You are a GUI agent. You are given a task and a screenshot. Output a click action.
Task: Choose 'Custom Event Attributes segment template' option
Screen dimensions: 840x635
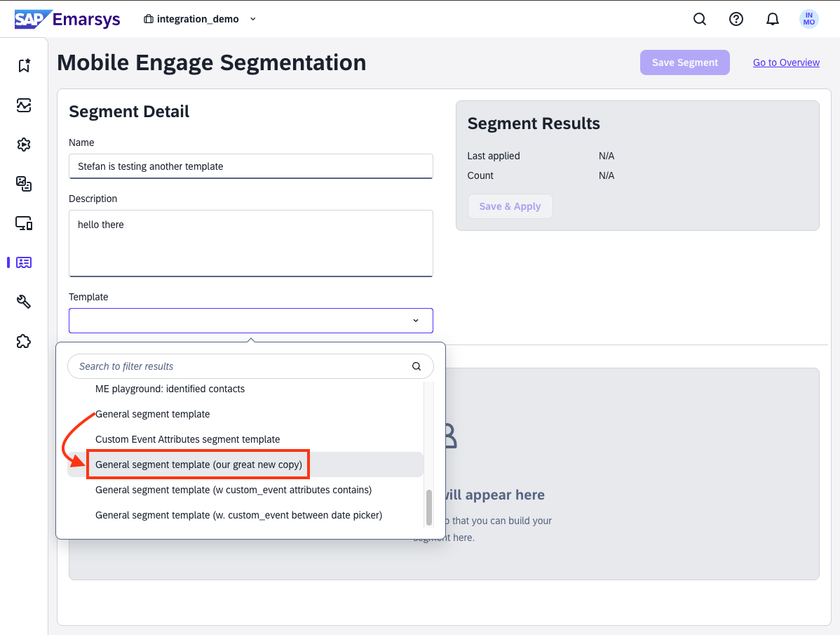pos(187,439)
